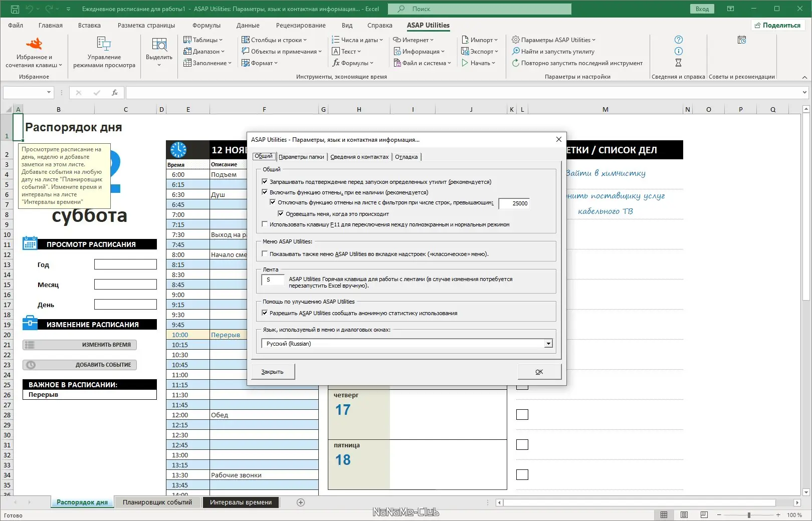Open the Сведения о контактах dialog tab
The height and width of the screenshot is (521, 812).
(359, 157)
